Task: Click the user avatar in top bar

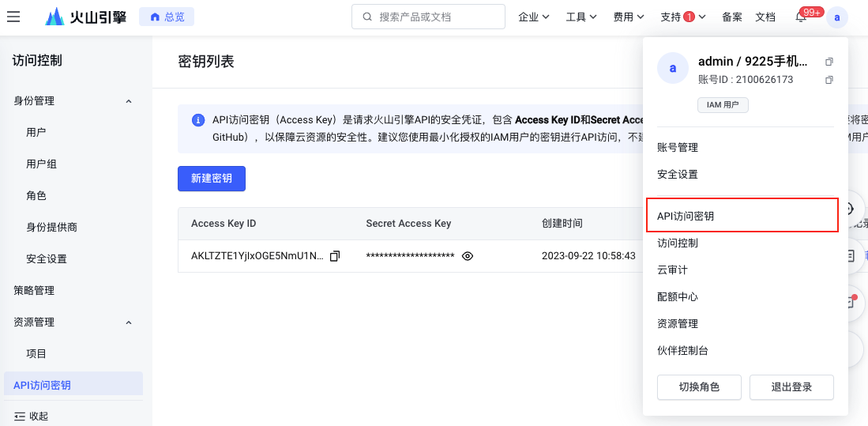Action: click(x=837, y=17)
